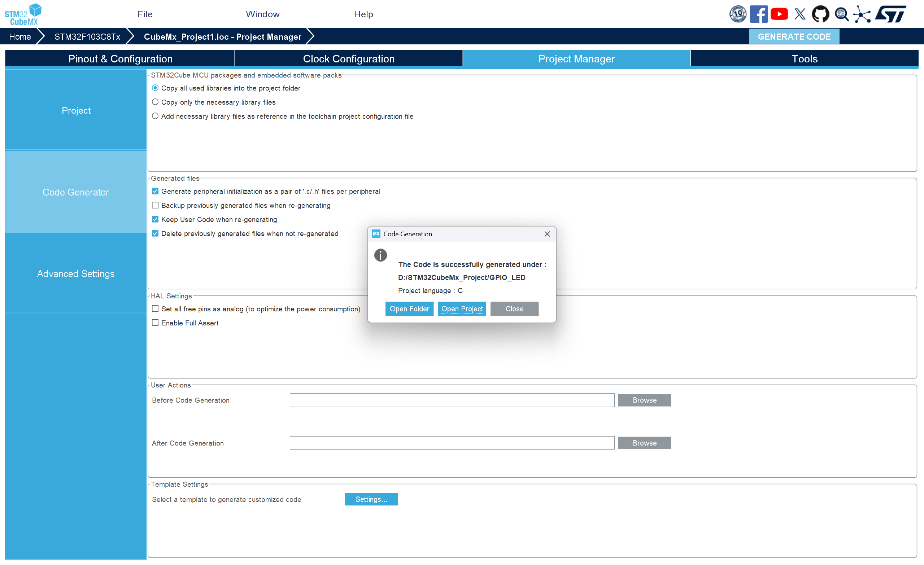Go to STM32F103C8Tx breadcrumb
This screenshot has height=565, width=924.
(x=87, y=37)
